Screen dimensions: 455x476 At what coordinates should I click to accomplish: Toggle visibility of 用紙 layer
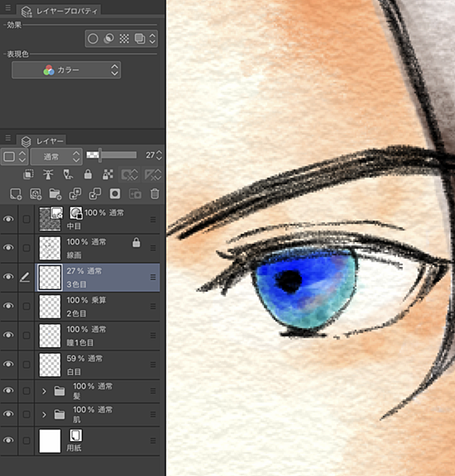click(9, 440)
